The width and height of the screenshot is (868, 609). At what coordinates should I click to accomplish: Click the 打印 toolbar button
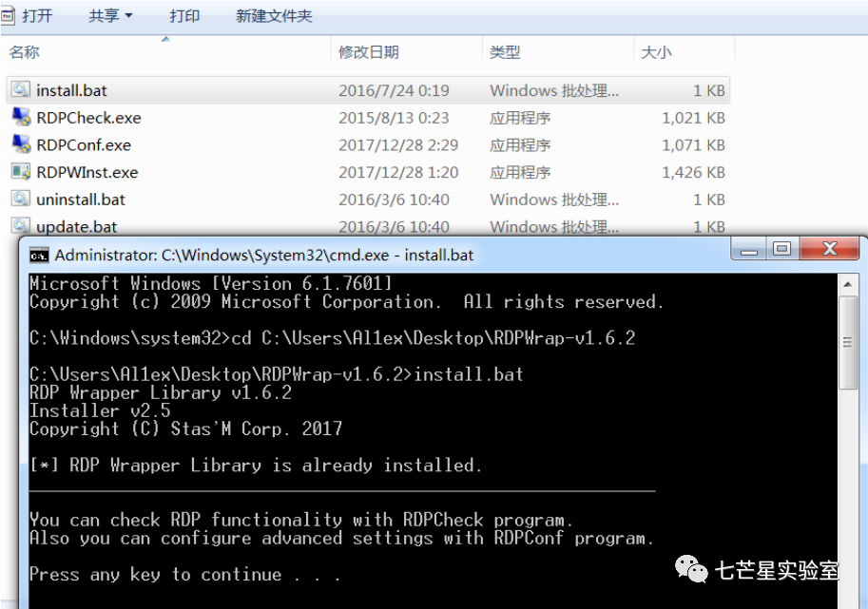[x=184, y=16]
